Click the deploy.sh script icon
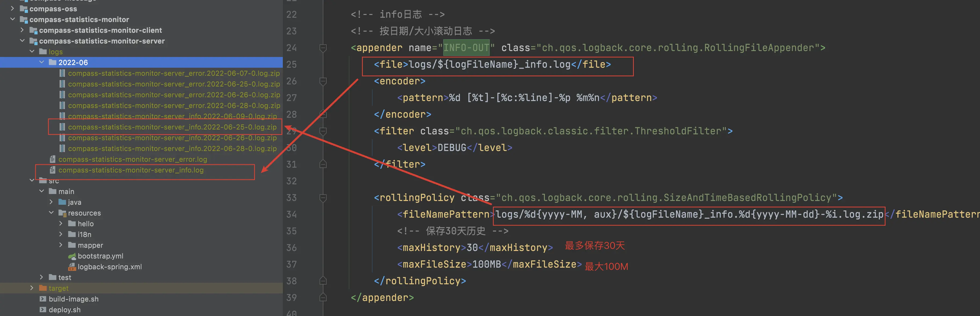The width and height of the screenshot is (980, 316). (x=43, y=310)
